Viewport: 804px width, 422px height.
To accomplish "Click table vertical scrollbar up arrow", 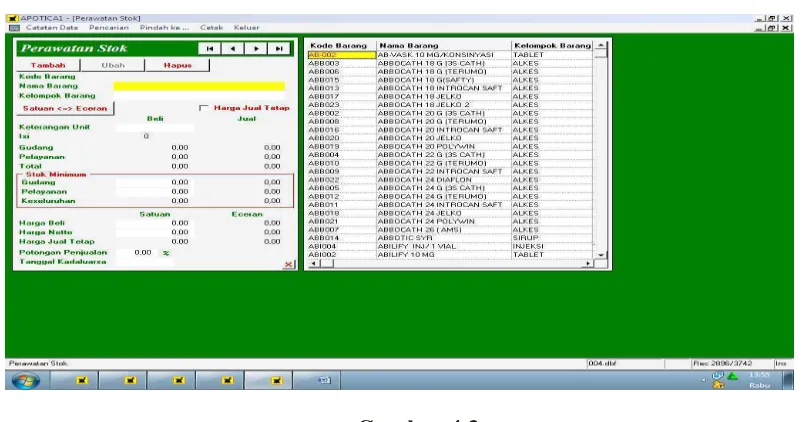I will [600, 46].
